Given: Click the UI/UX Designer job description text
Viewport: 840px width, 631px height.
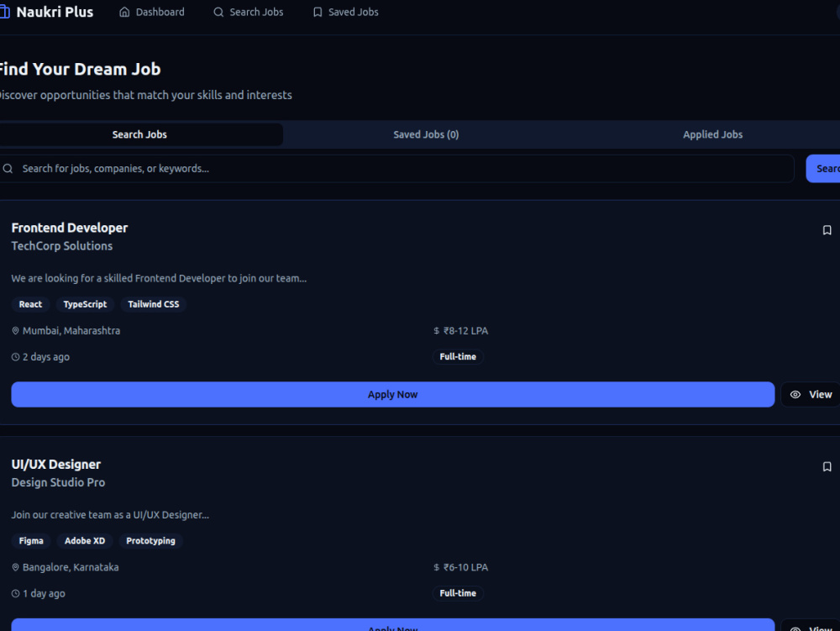Looking at the screenshot, I should coord(110,515).
